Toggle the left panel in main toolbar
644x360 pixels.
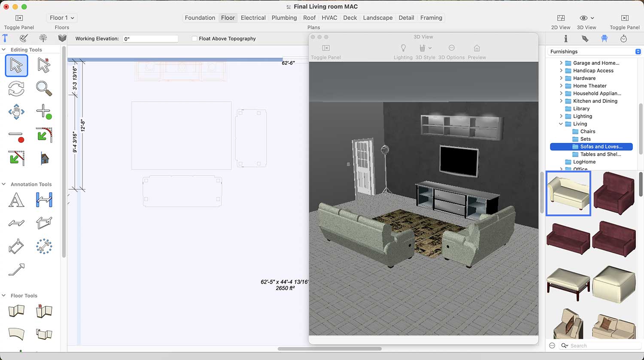tap(19, 18)
